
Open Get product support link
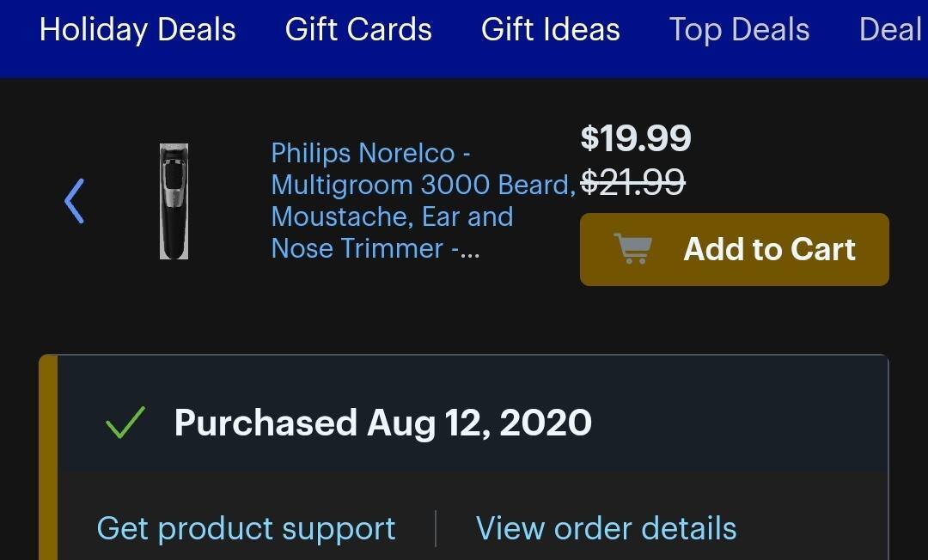point(246,528)
